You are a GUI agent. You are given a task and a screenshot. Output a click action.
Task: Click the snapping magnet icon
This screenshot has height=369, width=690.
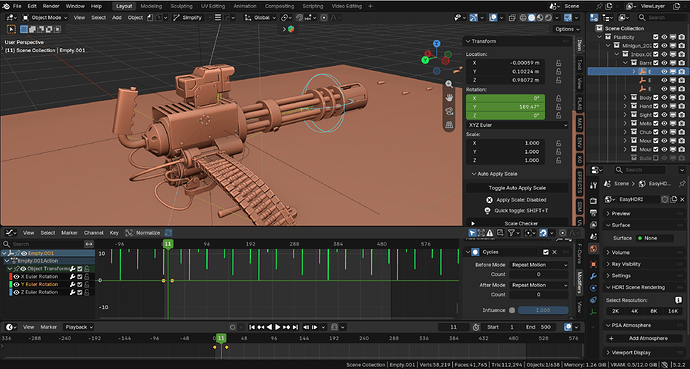pos(300,18)
